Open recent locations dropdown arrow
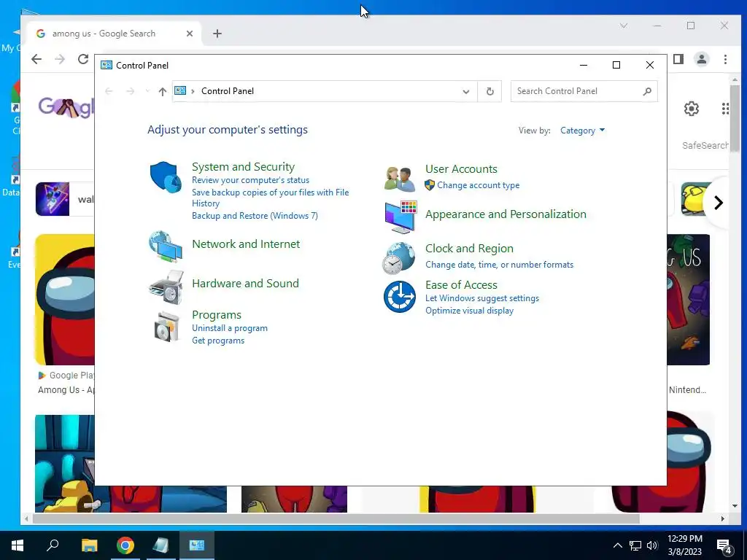The height and width of the screenshot is (560, 747). tap(147, 91)
